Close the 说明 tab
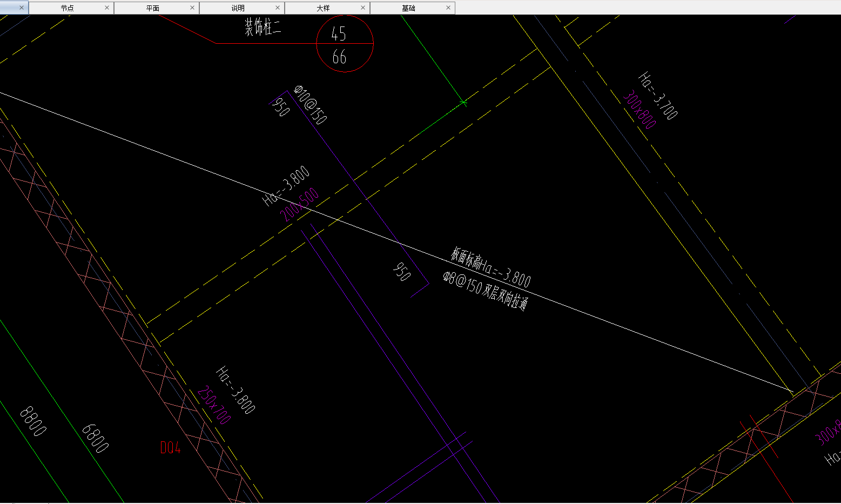Screen dimensions: 841x504 coord(278,8)
